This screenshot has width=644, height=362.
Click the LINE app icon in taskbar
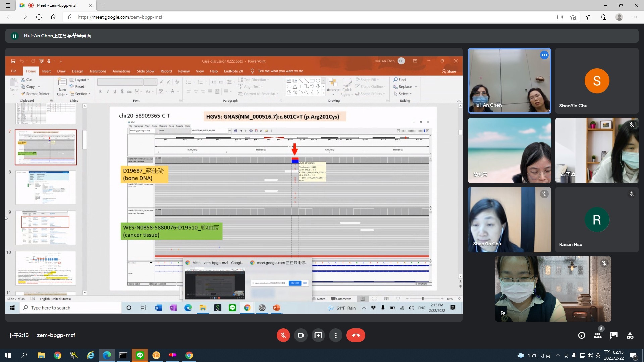click(x=140, y=355)
